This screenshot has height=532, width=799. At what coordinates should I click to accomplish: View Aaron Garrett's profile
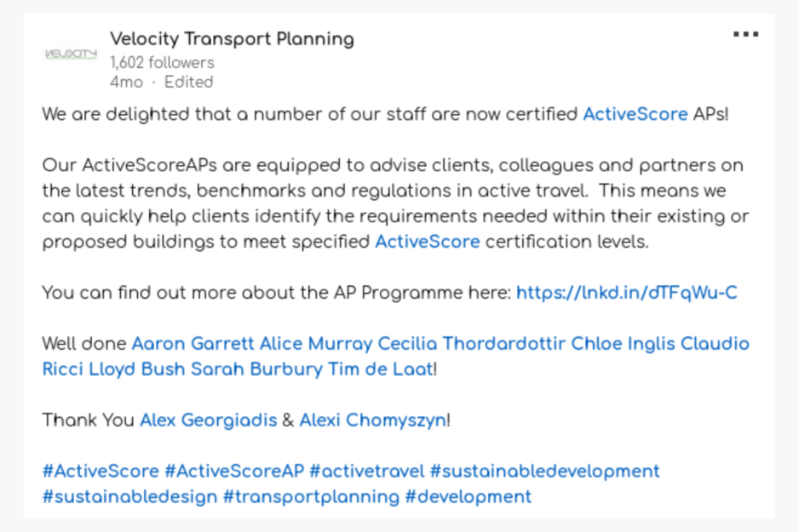(x=193, y=344)
